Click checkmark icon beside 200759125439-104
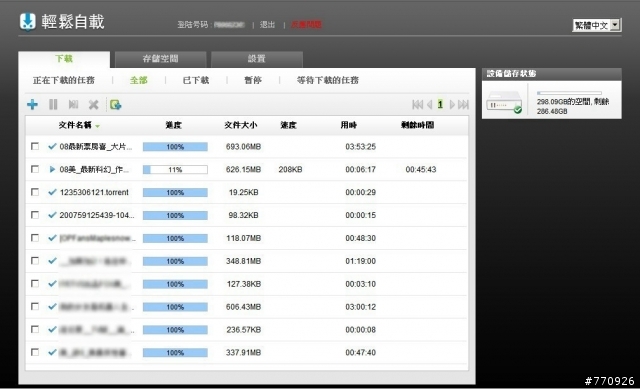 52,215
